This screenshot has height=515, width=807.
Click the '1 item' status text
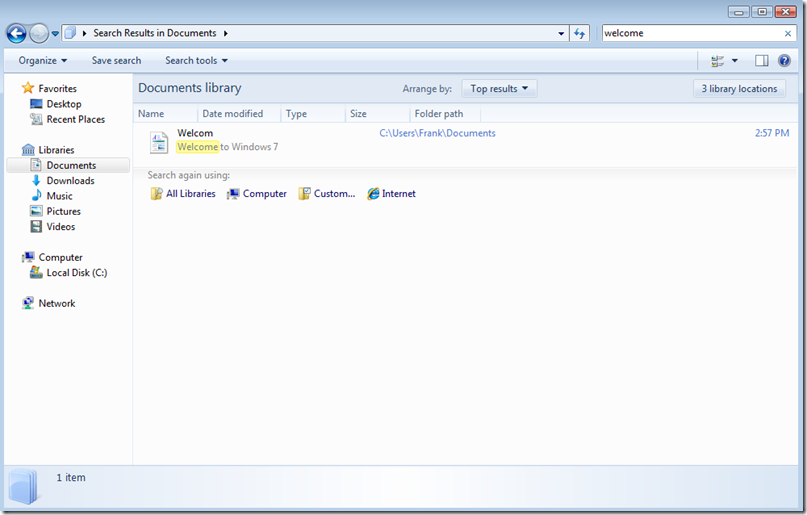pyautogui.click(x=71, y=478)
